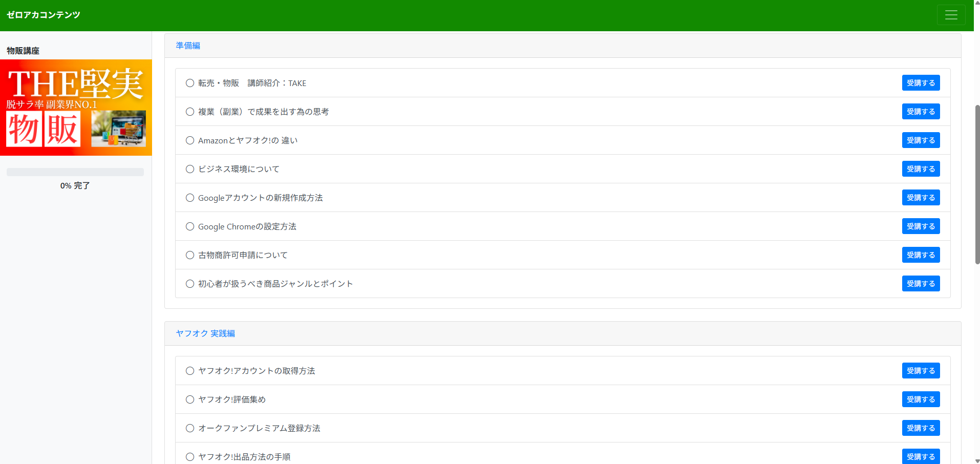Click the THE堅実 物販 course banner image
Screen dimensions: 980x464
coord(76,108)
